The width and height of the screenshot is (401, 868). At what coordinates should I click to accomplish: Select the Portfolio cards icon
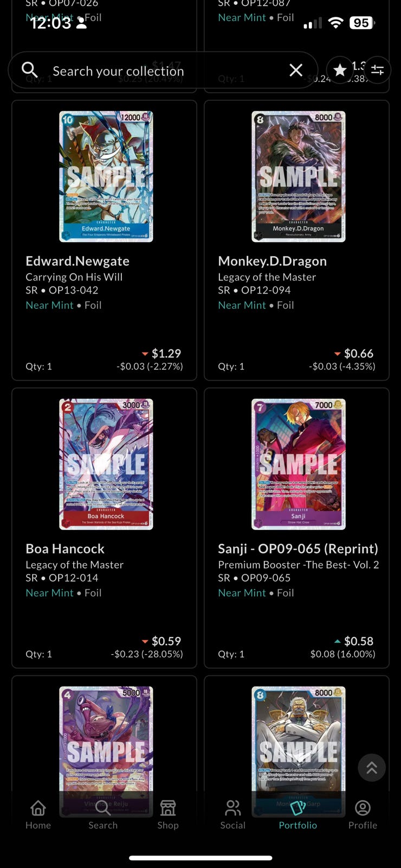(298, 815)
